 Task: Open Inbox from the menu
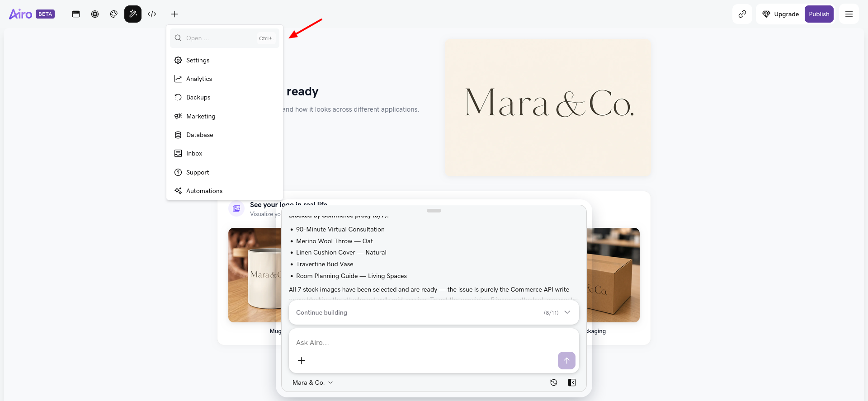225,153
